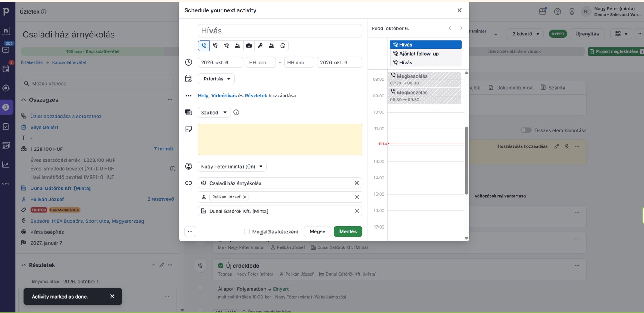Click the start time HH:mm field
Viewport: 644px width, 313px height.
pos(260,62)
